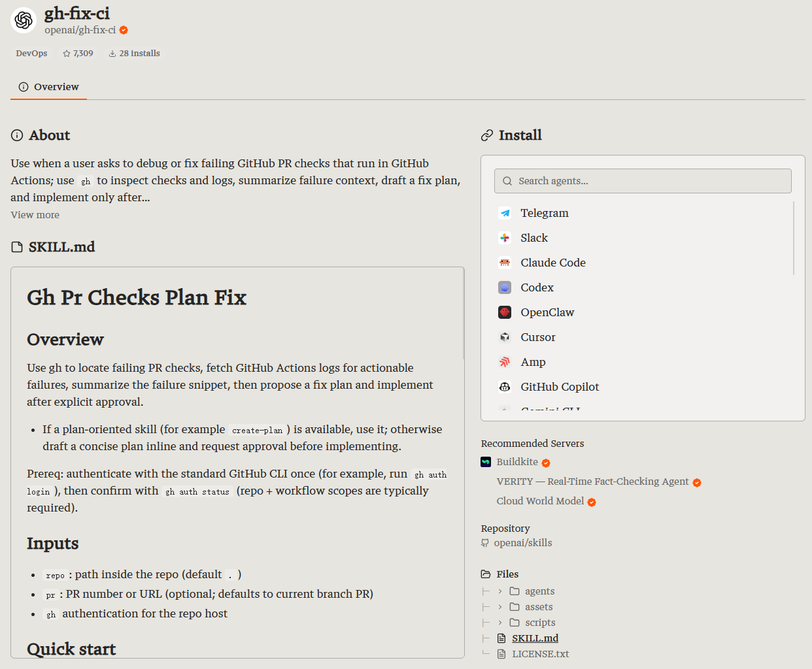Click the GitHub Copilot agent icon
This screenshot has height=669, width=812.
505,387
